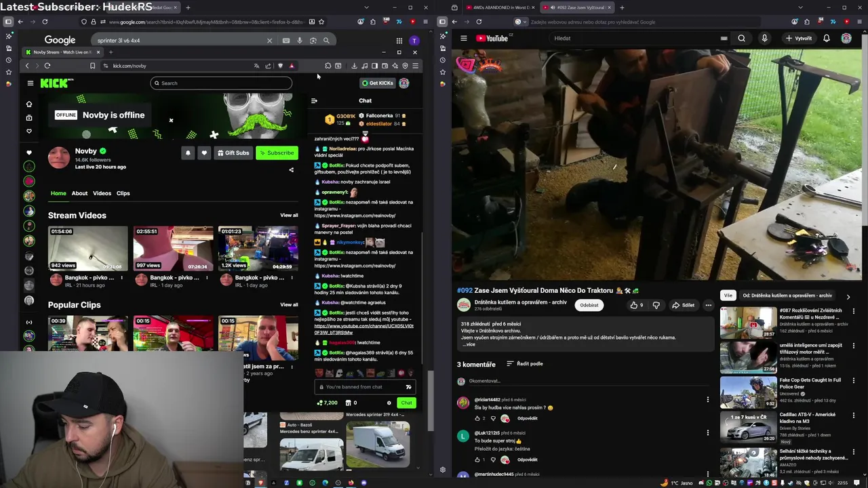This screenshot has width=868, height=488.
Task: Toggle notification bell for Novby
Action: click(x=188, y=153)
